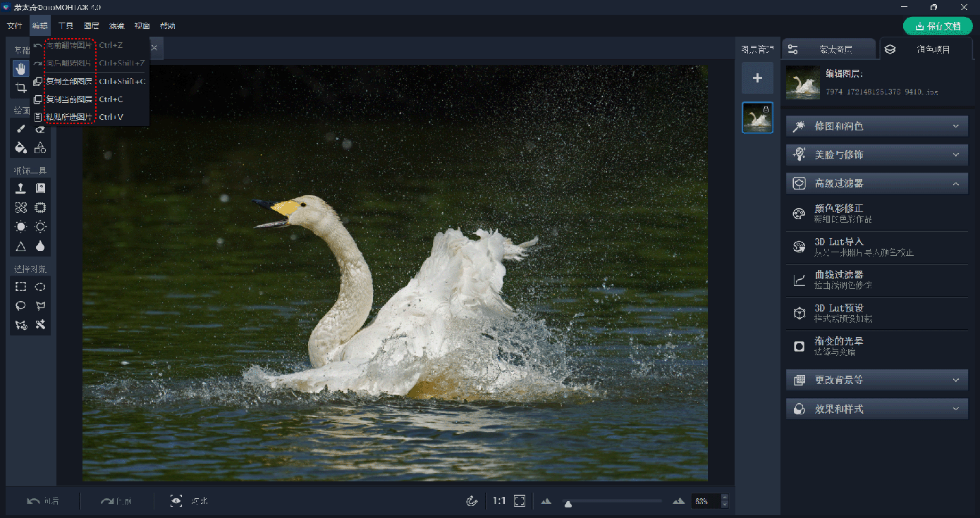980x518 pixels.
Task: Switch to the right tab with layers icon
Action: 926,49
